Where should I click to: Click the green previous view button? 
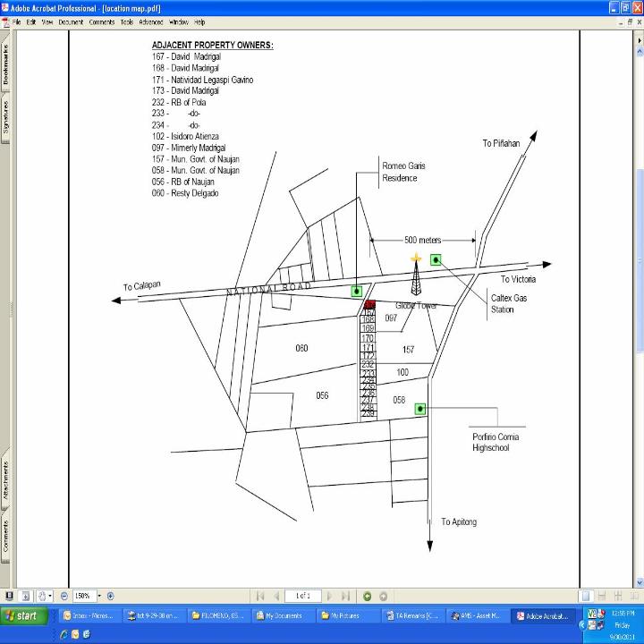click(367, 596)
